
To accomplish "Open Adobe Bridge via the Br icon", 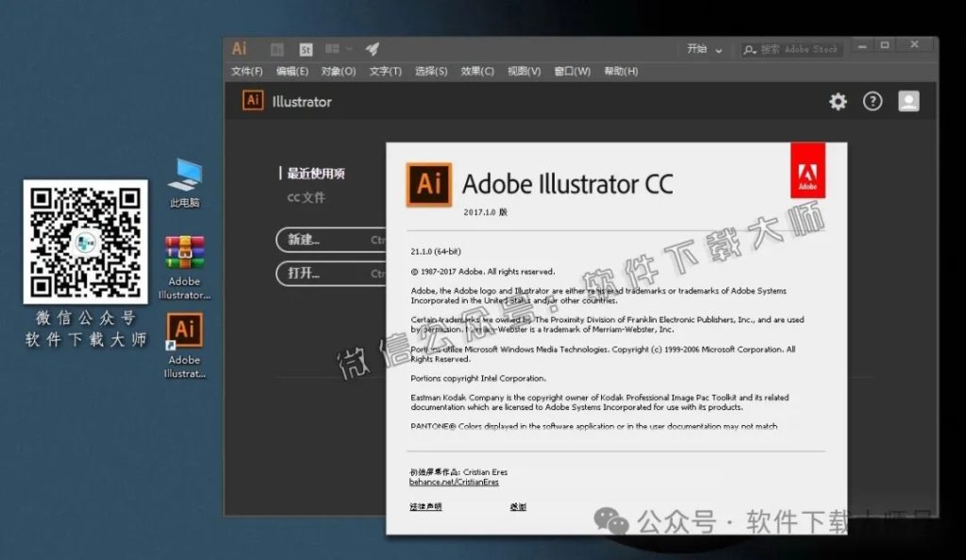I will click(275, 47).
